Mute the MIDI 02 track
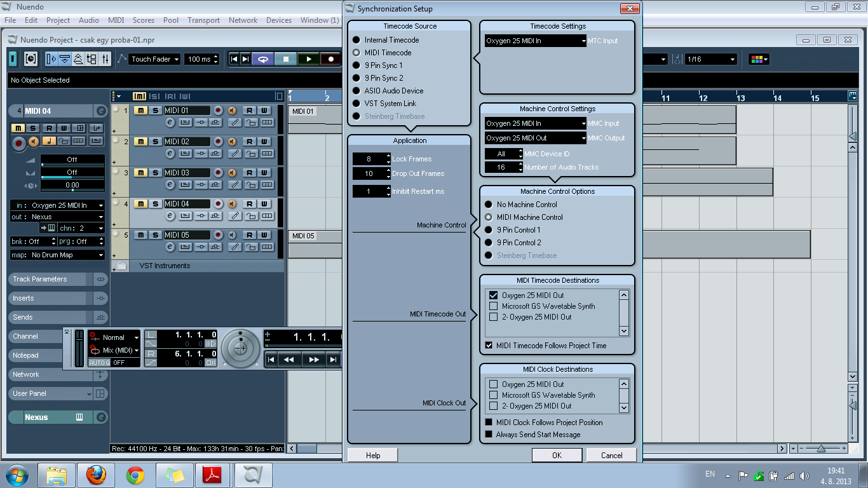This screenshot has width=868, height=488. (x=140, y=142)
